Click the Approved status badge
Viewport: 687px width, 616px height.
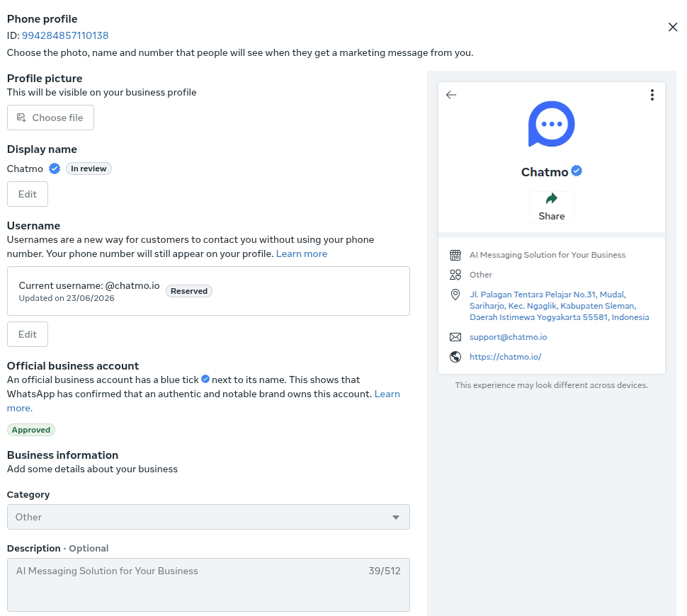point(31,430)
